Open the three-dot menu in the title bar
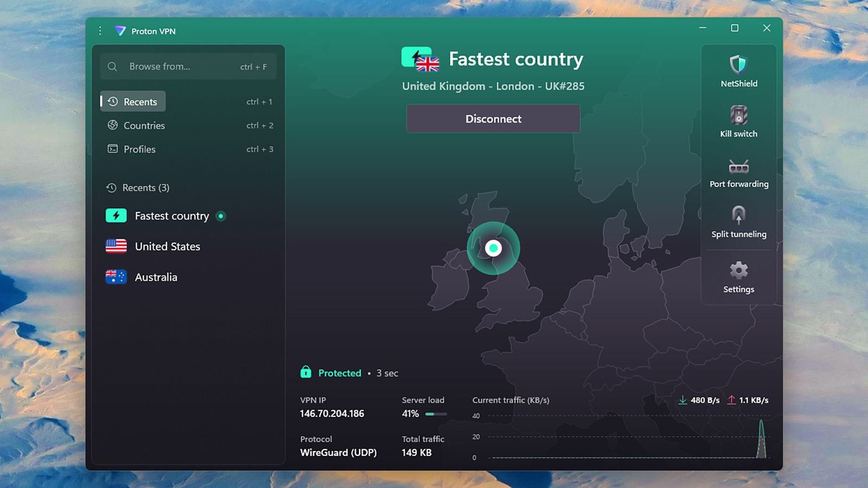Image resolution: width=868 pixels, height=488 pixels. (x=100, y=31)
